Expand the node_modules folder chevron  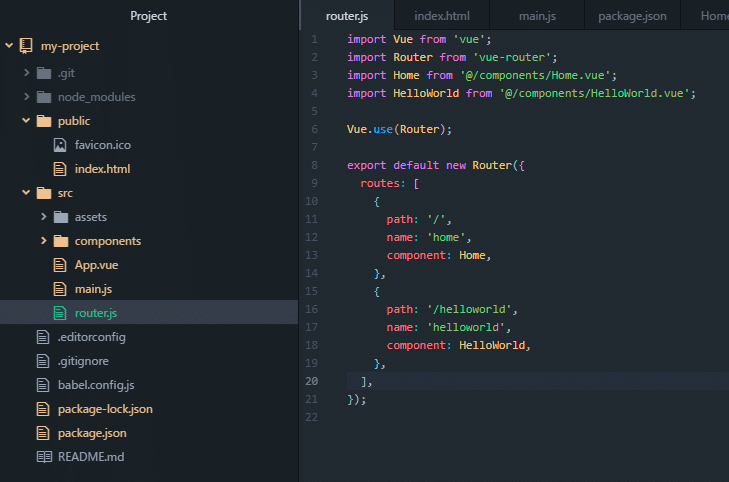click(27, 96)
